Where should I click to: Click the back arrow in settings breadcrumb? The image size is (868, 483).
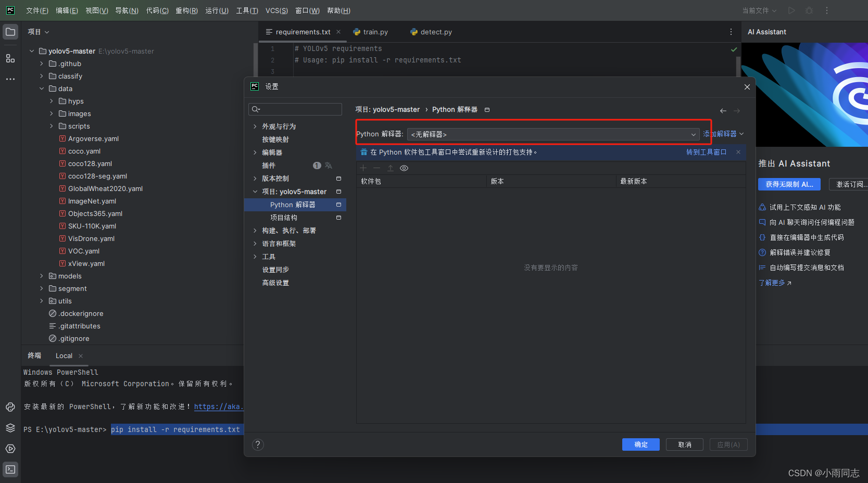[723, 110]
